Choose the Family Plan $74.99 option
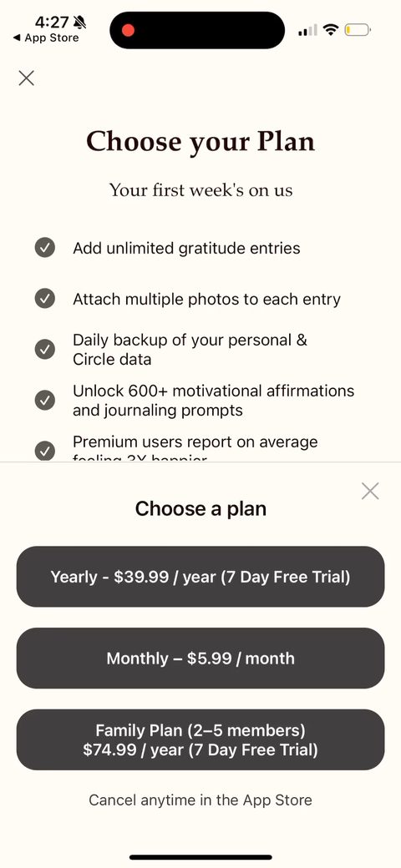The height and width of the screenshot is (868, 401). click(x=200, y=739)
